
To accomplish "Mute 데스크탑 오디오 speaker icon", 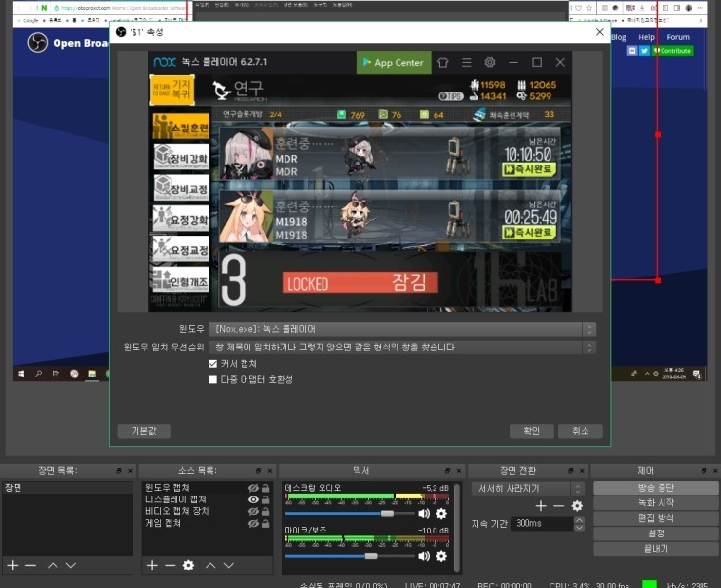I will (x=424, y=513).
